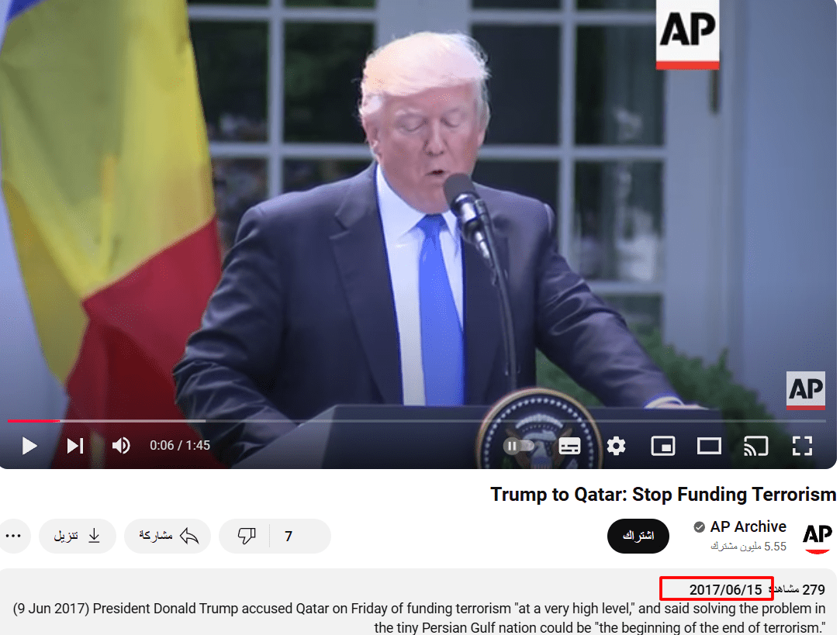Subscribe using the اشتراك button

point(638,536)
